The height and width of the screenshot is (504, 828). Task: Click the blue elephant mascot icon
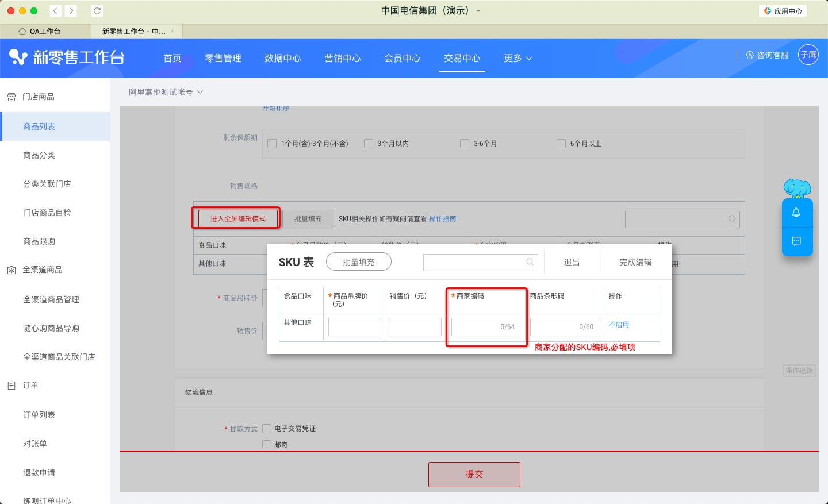tap(797, 188)
